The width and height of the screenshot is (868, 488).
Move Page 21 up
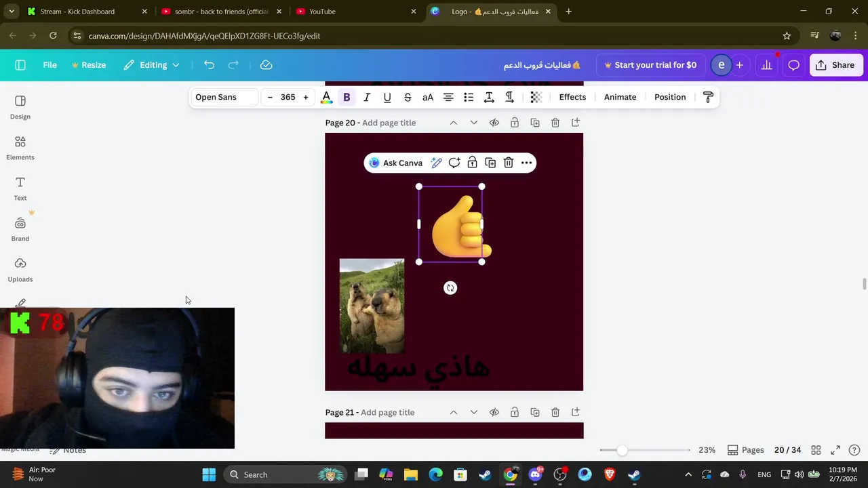tap(454, 412)
